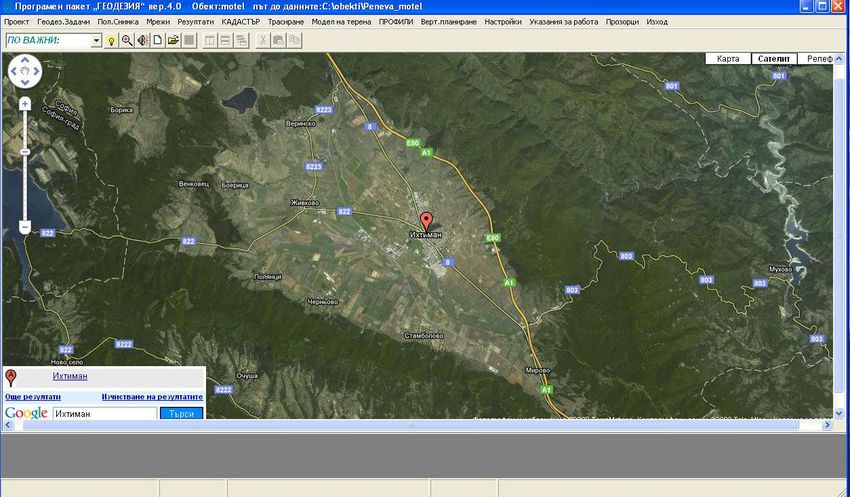Pan the map left with arrow
850x497 pixels.
14,71
